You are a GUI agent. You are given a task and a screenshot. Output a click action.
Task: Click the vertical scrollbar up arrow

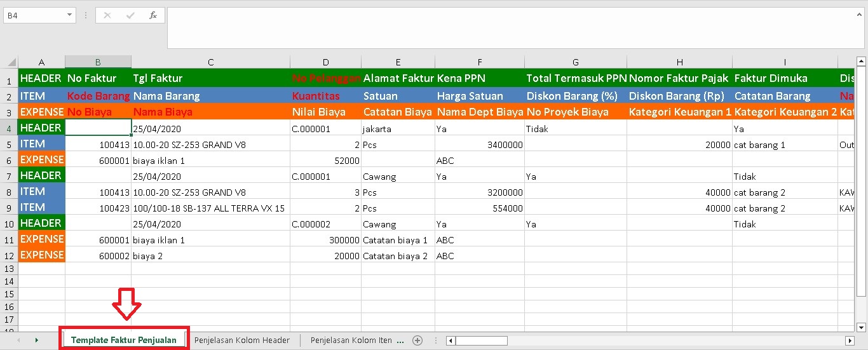pyautogui.click(x=861, y=62)
